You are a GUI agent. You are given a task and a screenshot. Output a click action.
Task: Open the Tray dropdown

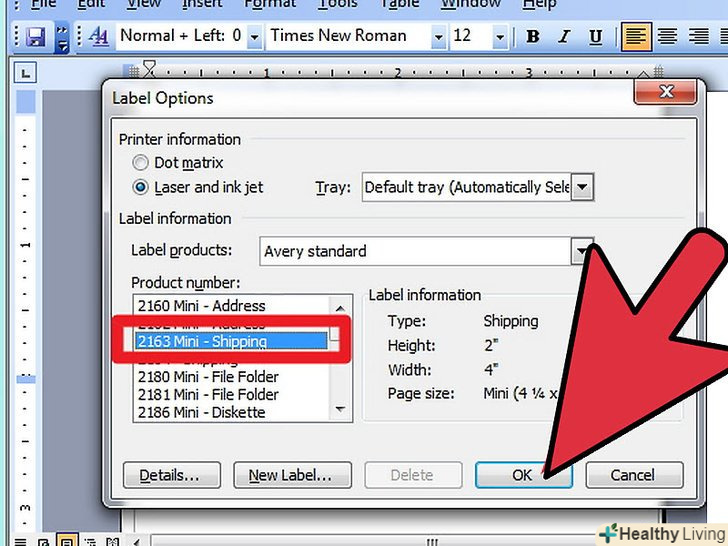pyautogui.click(x=582, y=188)
